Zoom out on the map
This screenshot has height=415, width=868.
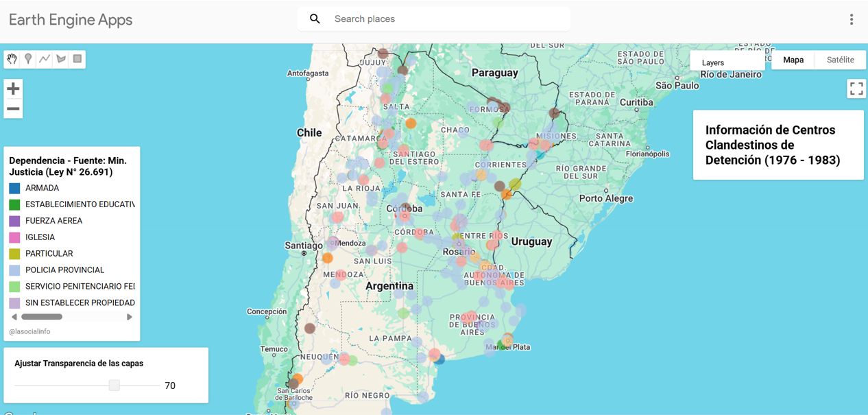coord(13,108)
